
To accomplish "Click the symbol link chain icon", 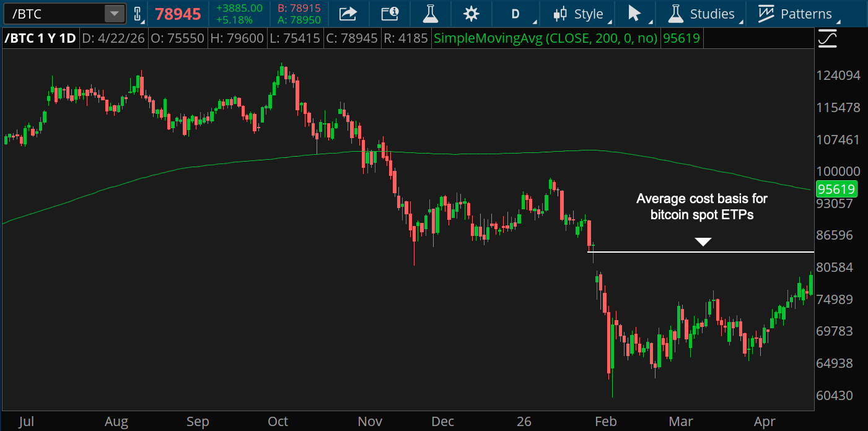I will [x=138, y=14].
